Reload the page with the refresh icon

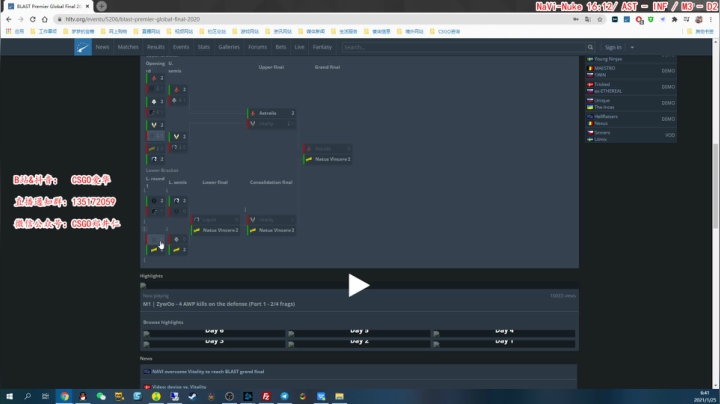coord(33,19)
